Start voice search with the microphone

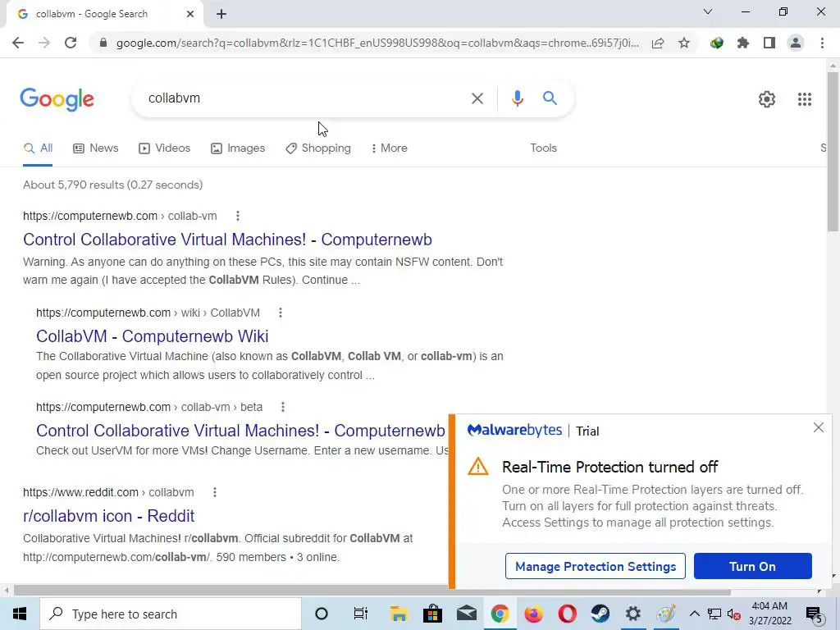click(517, 98)
